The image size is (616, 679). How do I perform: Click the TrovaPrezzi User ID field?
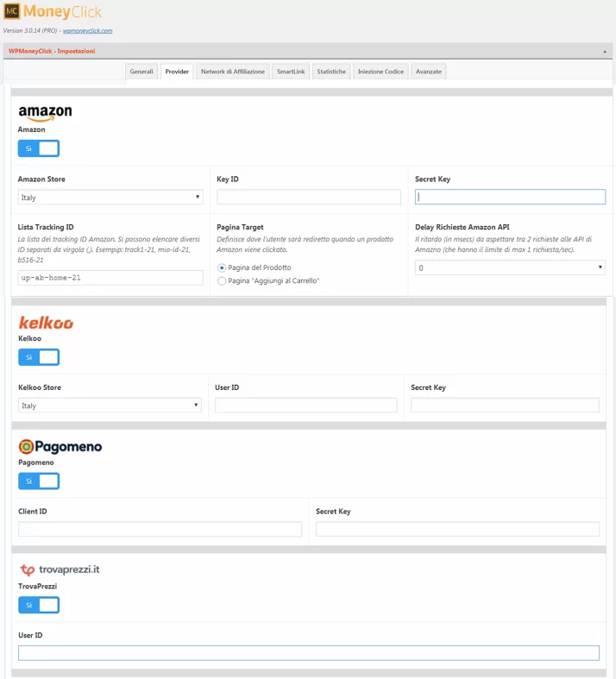pyautogui.click(x=309, y=653)
